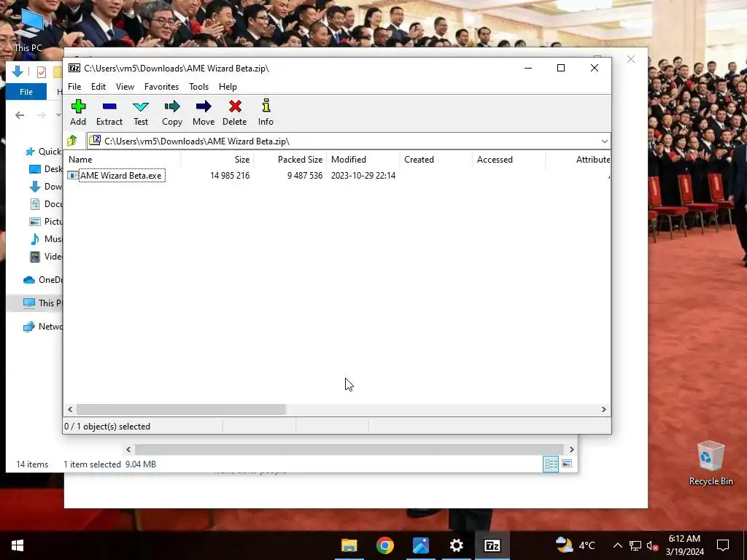747x560 pixels.
Task: Click the 7-Zip scroll left arrow
Action: pos(71,410)
